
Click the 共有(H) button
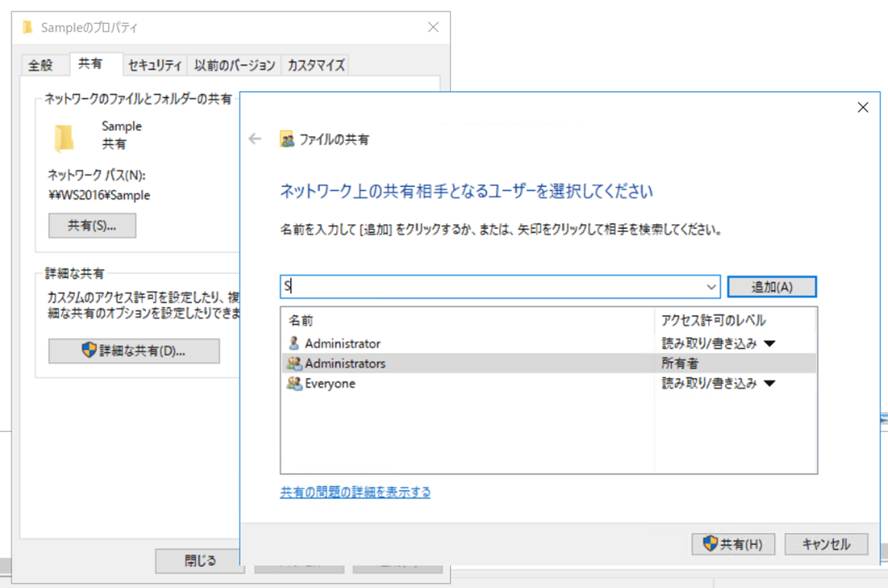click(x=733, y=544)
